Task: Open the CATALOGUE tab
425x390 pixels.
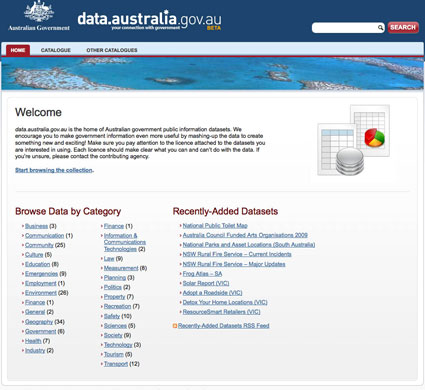Action: [56, 50]
